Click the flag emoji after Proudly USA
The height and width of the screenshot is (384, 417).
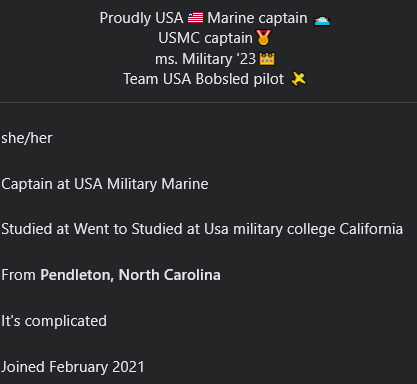pyautogui.click(x=195, y=18)
